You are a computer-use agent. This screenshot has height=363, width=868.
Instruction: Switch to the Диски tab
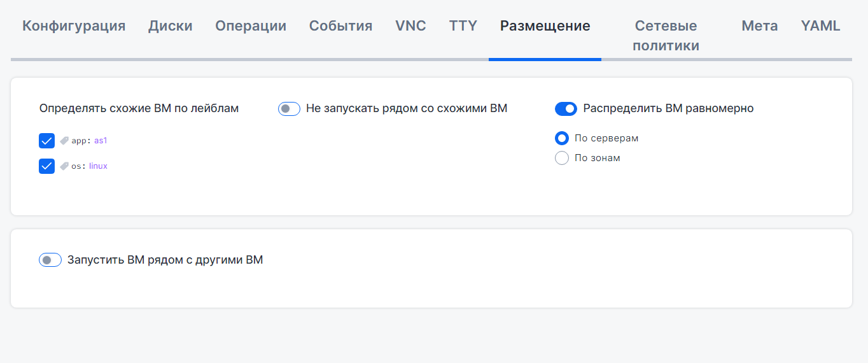(171, 26)
